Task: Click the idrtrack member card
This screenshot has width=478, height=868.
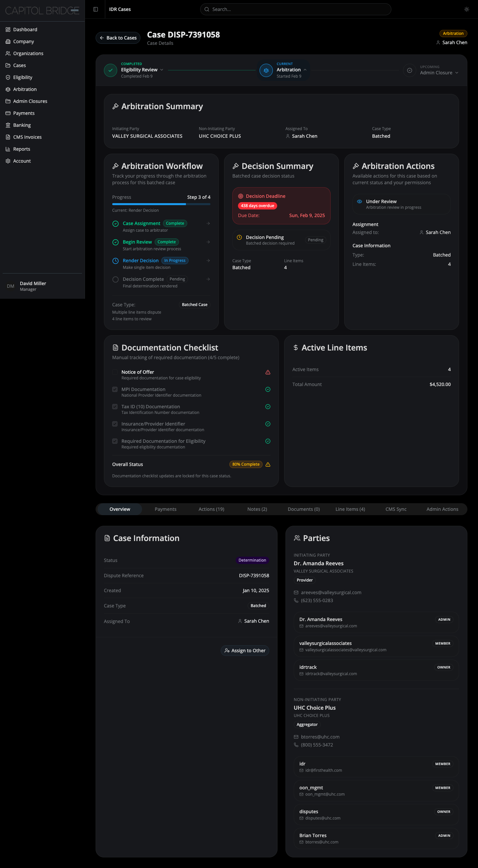Action: 376,670
